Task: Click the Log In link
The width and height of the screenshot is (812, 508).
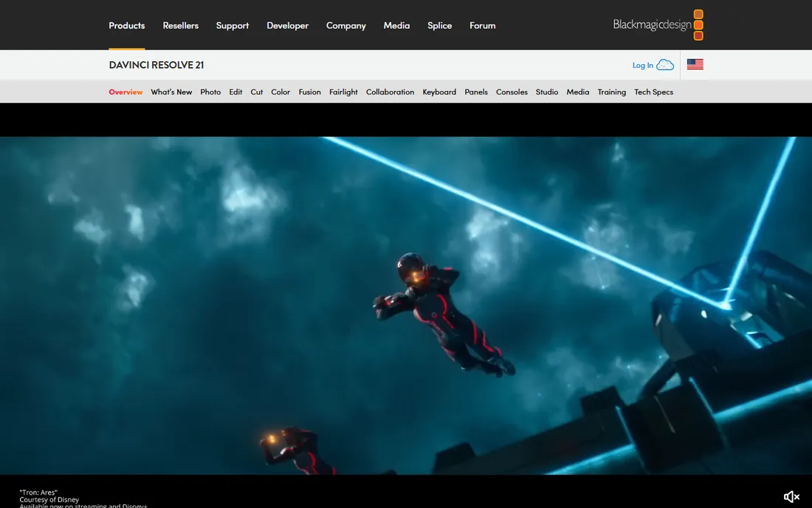Action: (643, 65)
